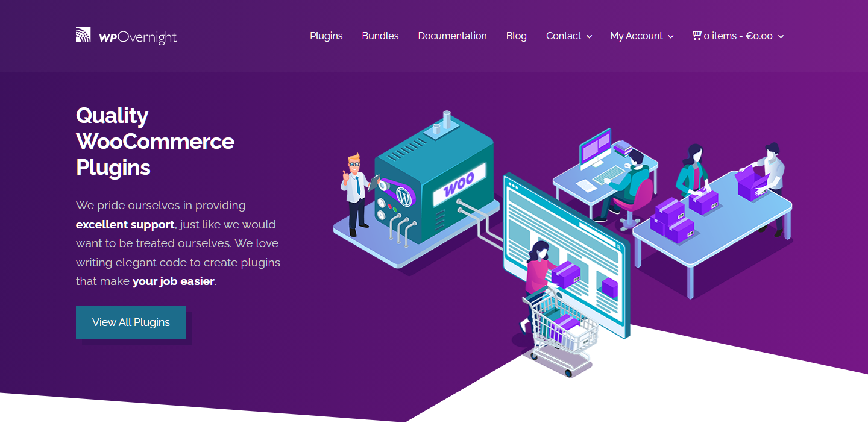This screenshot has width=868, height=446.
Task: Expand the Contact dropdown arrow
Action: click(589, 37)
